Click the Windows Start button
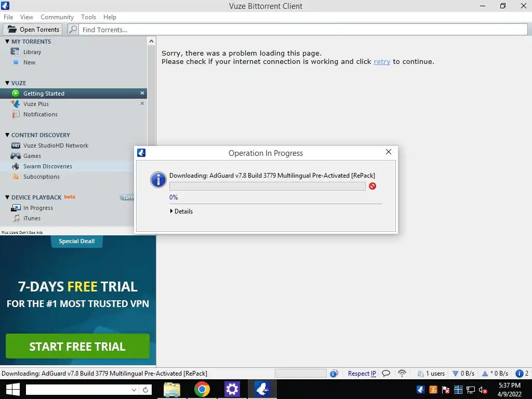 (12, 390)
